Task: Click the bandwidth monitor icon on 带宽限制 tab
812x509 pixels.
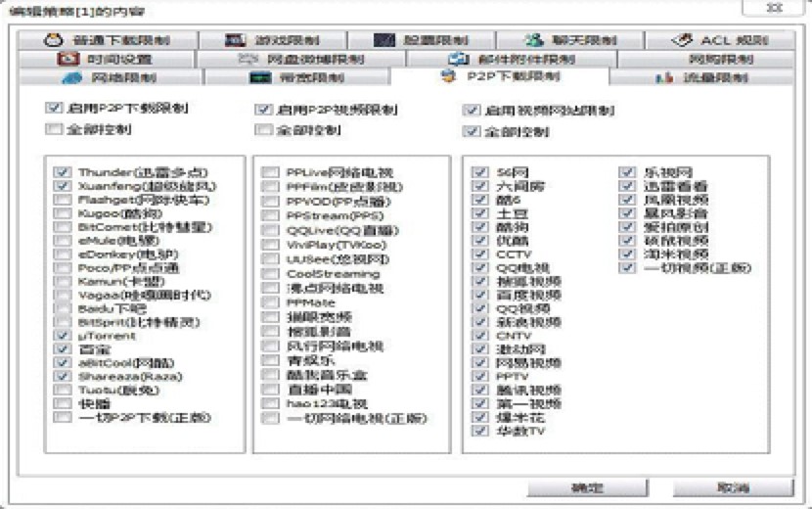Action: [x=260, y=78]
